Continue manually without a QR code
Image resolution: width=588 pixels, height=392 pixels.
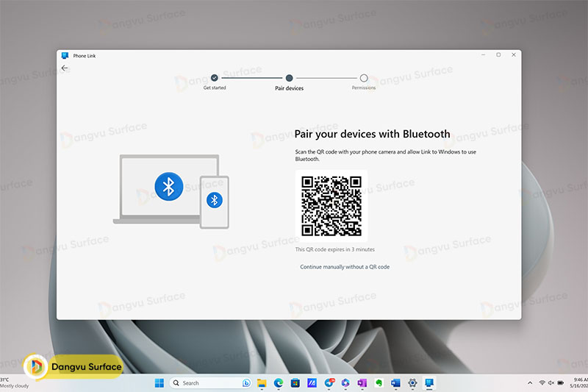tap(345, 267)
